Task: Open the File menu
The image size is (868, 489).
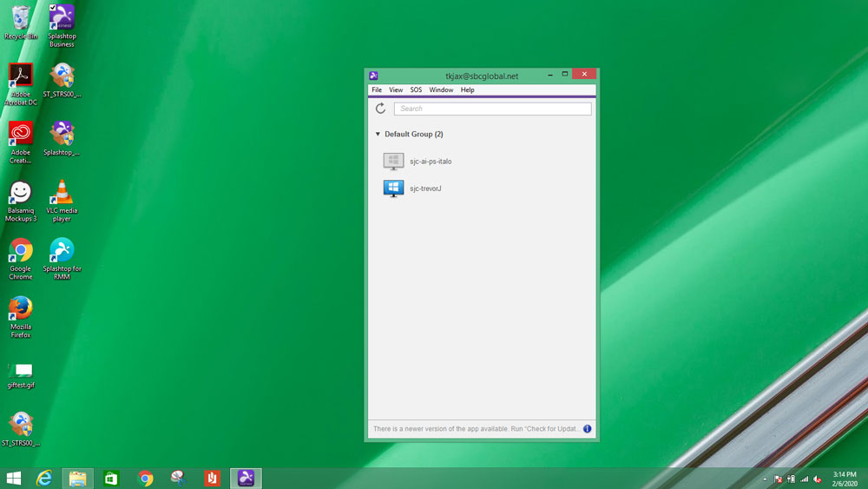Action: [377, 89]
